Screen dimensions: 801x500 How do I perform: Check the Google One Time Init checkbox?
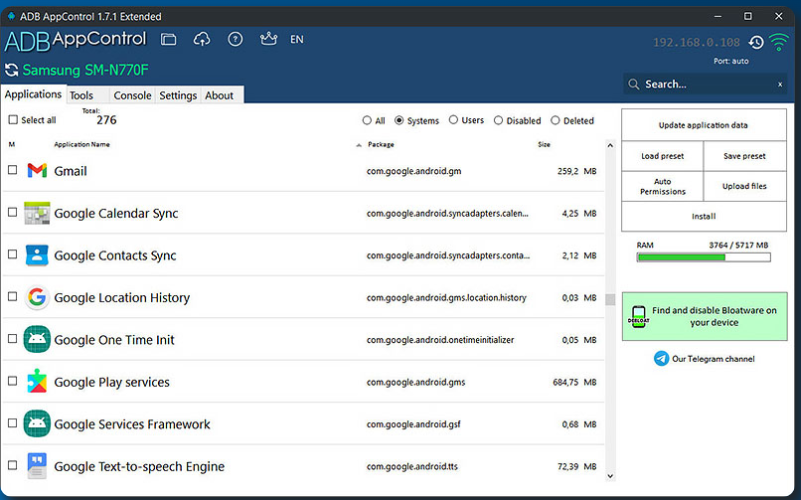pos(13,339)
